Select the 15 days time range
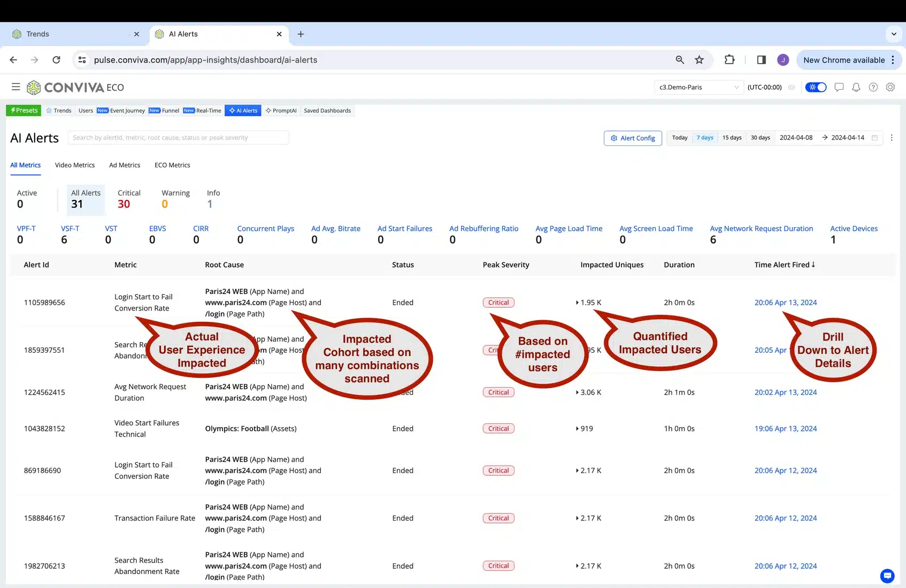Viewport: 906px width, 588px height. (x=732, y=138)
